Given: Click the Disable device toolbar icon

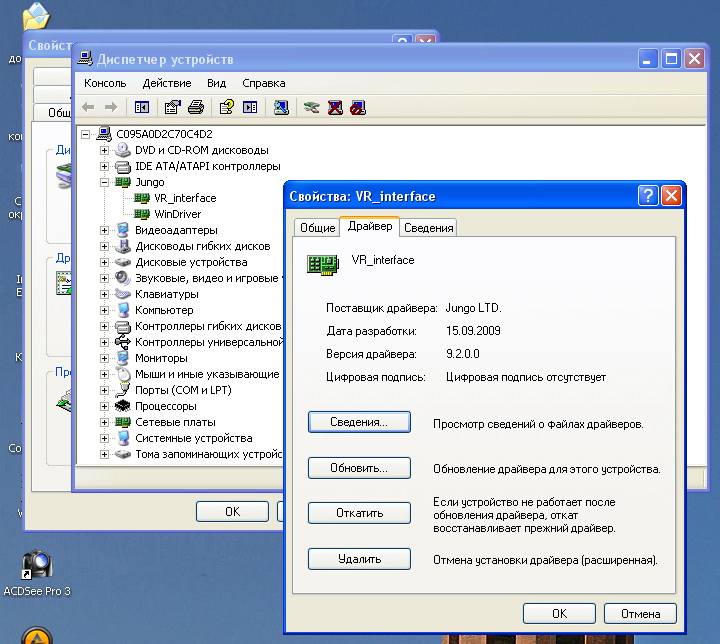Looking at the screenshot, I should (x=357, y=107).
